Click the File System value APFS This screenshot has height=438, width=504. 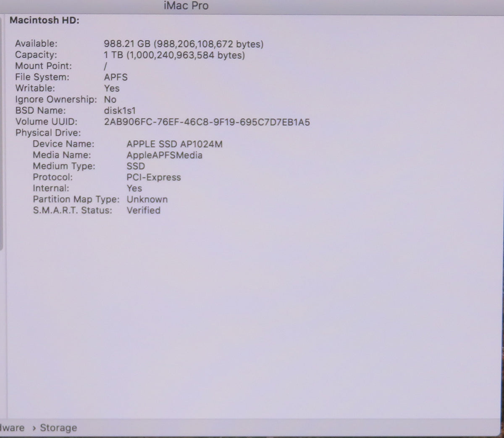116,77
